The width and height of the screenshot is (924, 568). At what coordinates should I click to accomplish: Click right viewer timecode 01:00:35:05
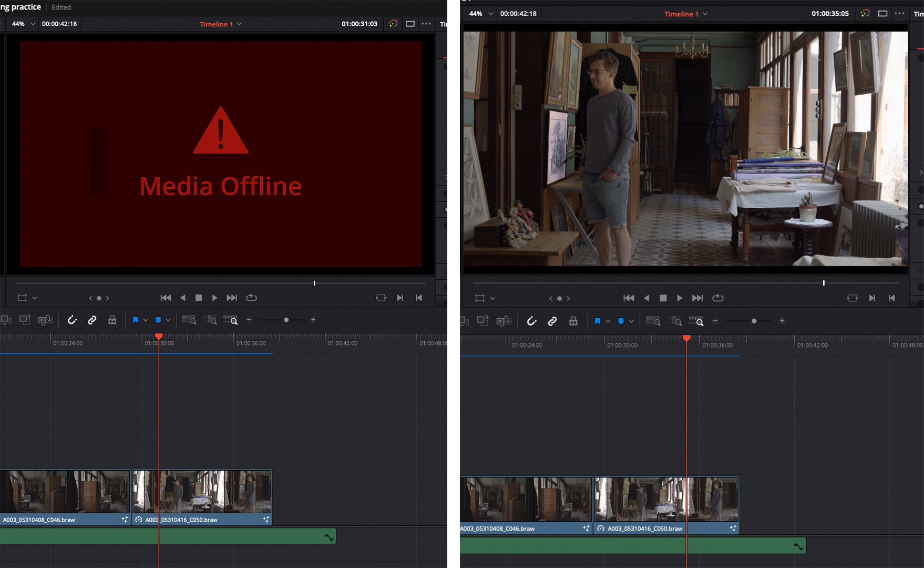pos(830,14)
